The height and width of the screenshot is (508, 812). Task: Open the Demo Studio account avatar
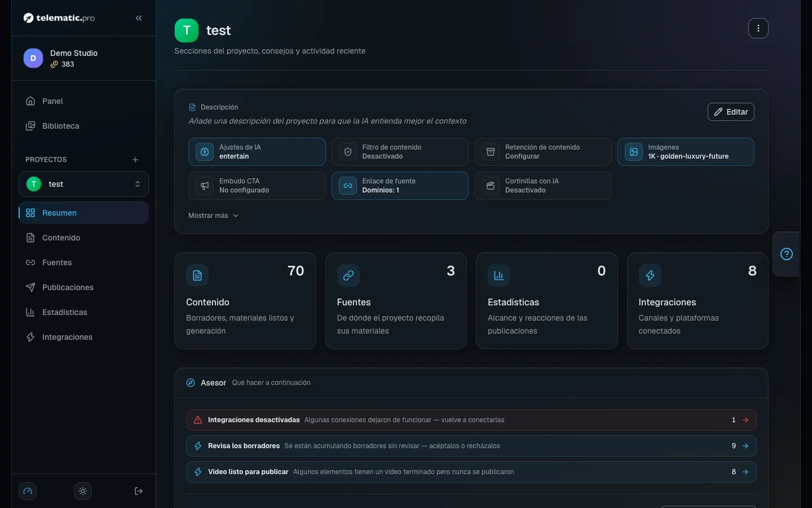[33, 58]
